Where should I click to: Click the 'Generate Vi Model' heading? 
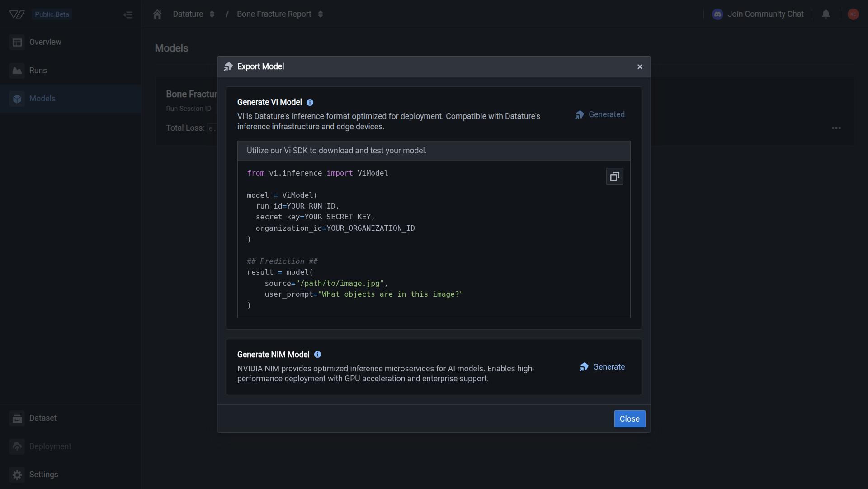(x=269, y=102)
